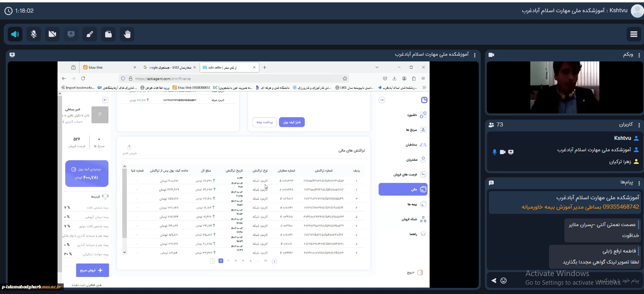This screenshot has height=294, width=644.
Task: Open the فرصت های فروش sidebar item
Action: pyautogui.click(x=410, y=174)
